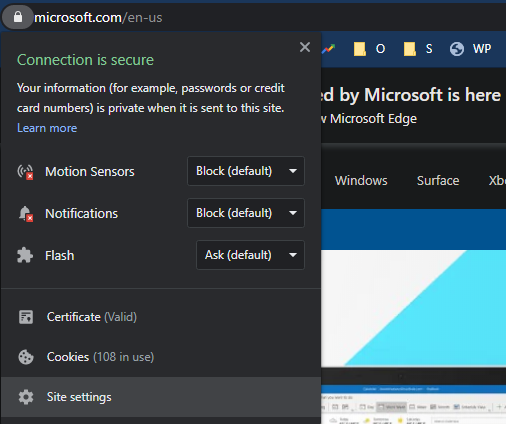Click the Notifications bell icon
The height and width of the screenshot is (424, 506).
25,214
